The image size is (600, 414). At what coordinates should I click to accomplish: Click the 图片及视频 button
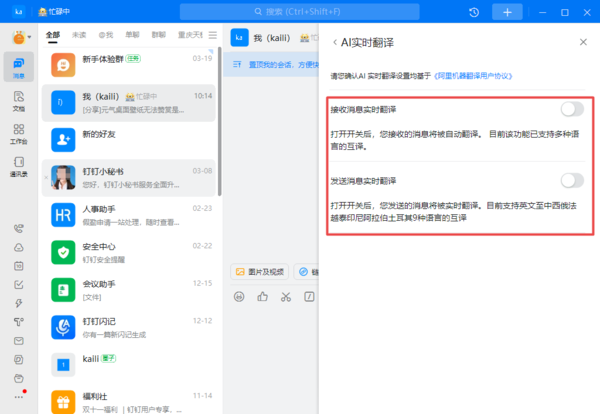263,271
